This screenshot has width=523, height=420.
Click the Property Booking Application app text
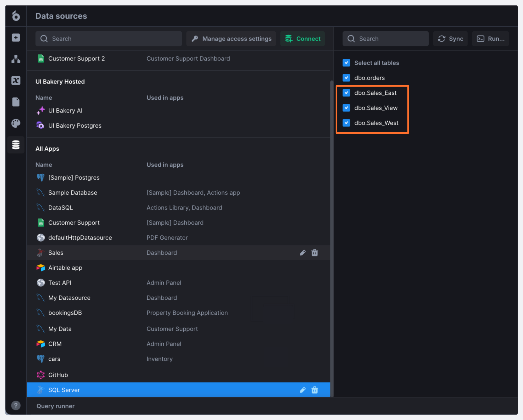click(187, 313)
